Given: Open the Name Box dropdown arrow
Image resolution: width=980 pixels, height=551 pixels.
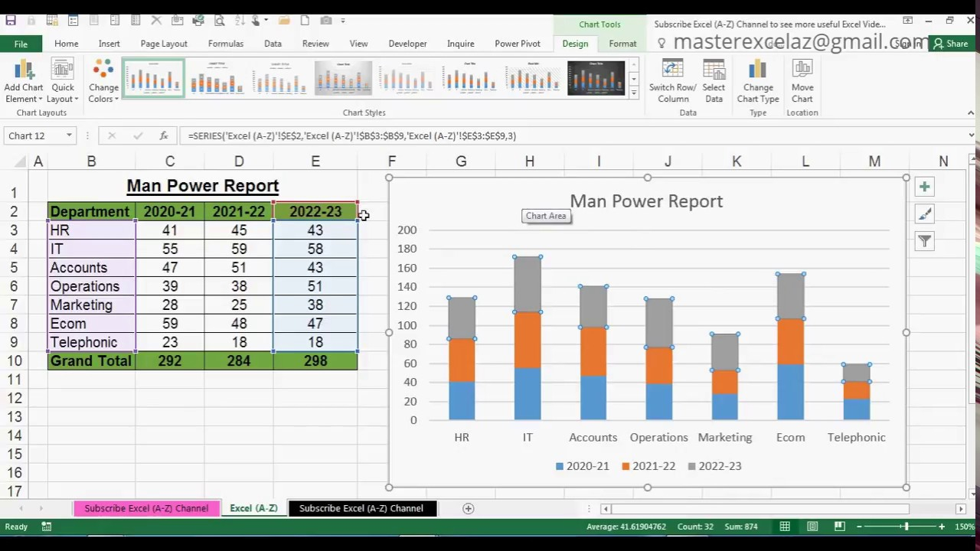Looking at the screenshot, I should [x=69, y=135].
